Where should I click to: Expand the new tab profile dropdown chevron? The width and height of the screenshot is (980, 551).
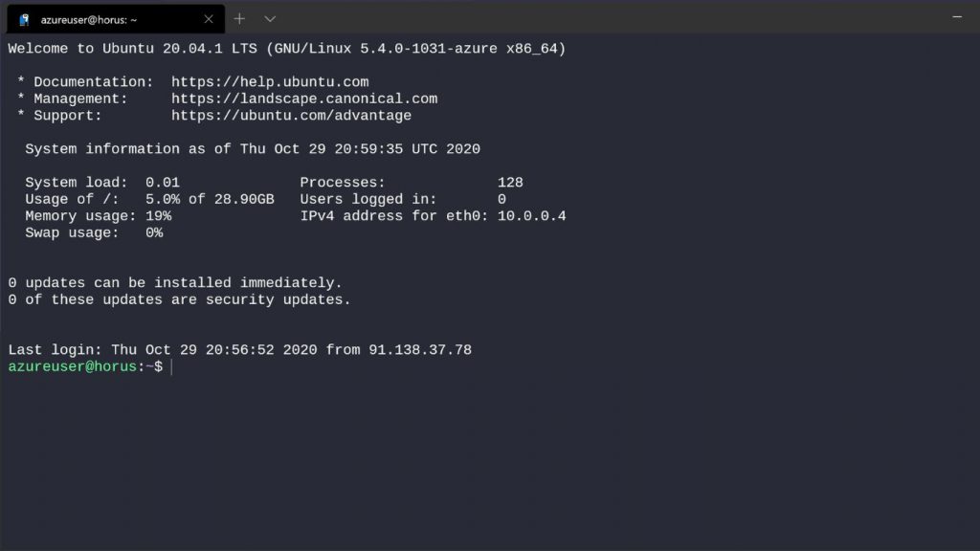(270, 19)
